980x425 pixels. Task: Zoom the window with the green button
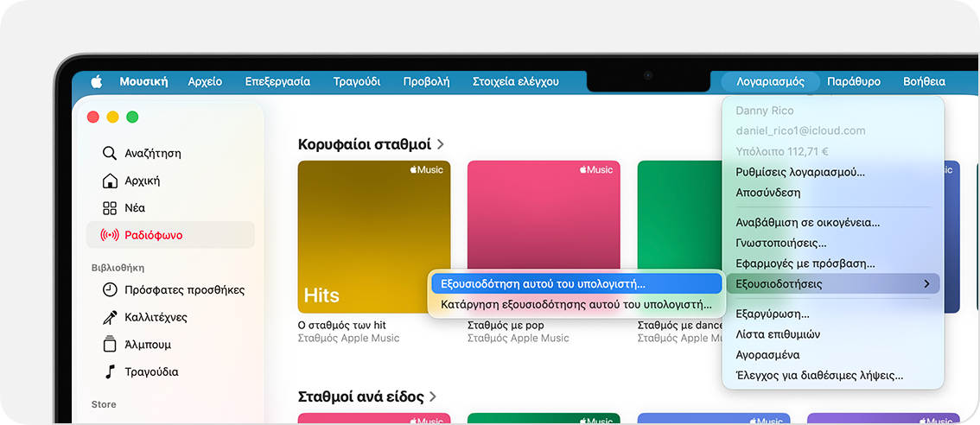pyautogui.click(x=132, y=117)
